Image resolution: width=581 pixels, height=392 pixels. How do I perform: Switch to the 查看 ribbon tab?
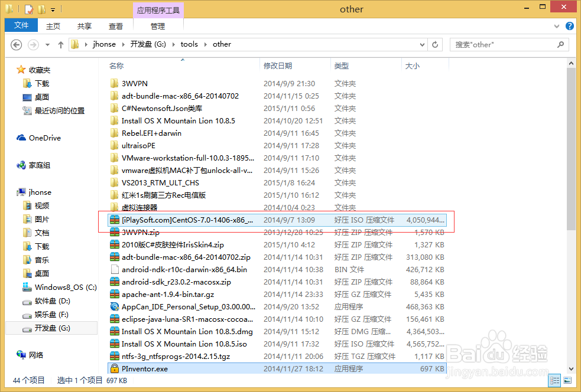point(115,26)
